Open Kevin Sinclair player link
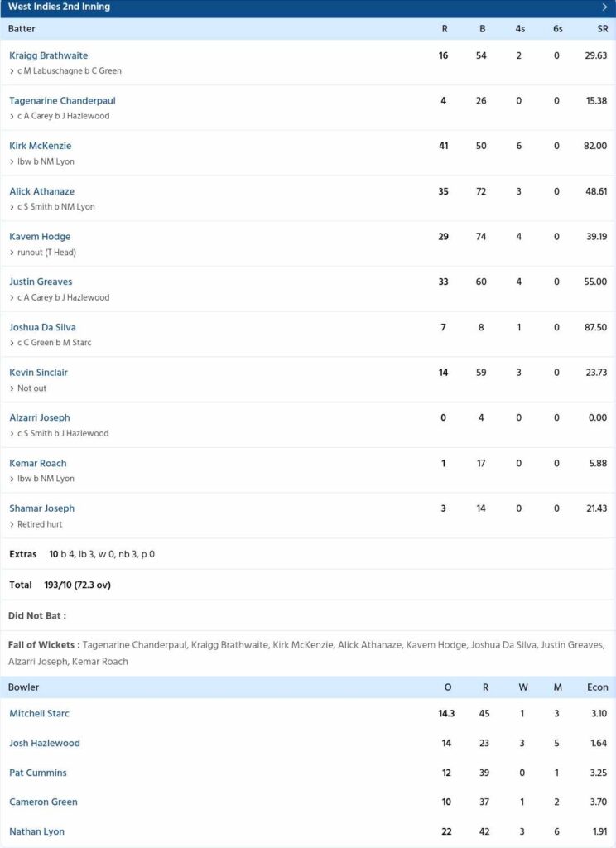 tap(38, 372)
